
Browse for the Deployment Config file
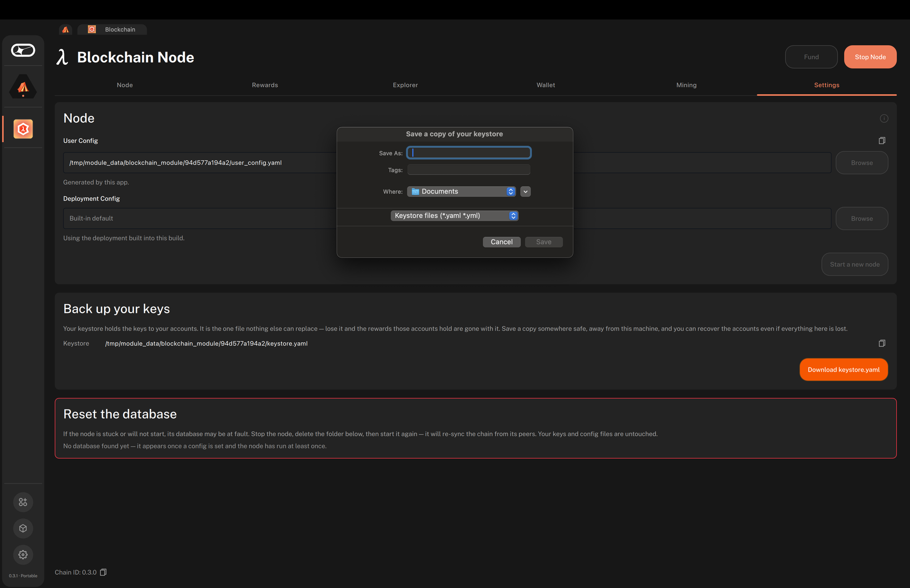coord(862,218)
